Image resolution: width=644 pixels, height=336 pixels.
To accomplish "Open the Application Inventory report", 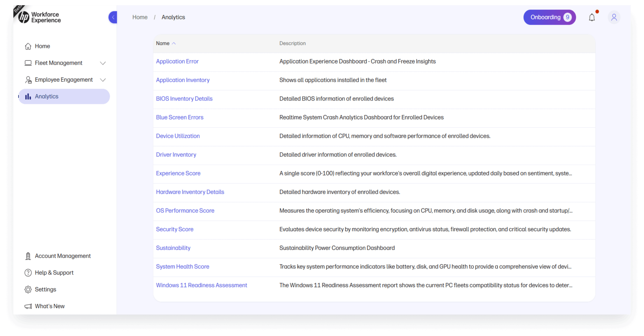I will [183, 80].
